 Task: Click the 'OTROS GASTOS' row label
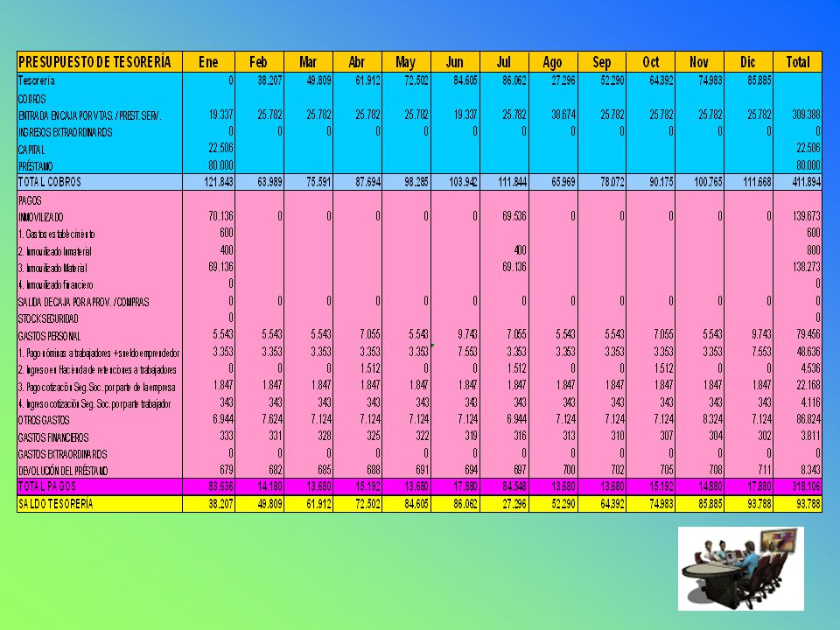pyautogui.click(x=44, y=421)
